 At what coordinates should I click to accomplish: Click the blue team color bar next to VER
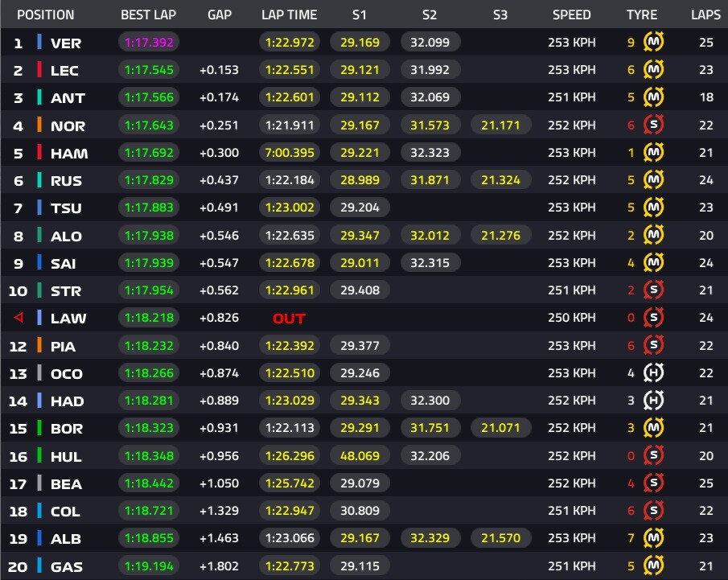(39, 42)
